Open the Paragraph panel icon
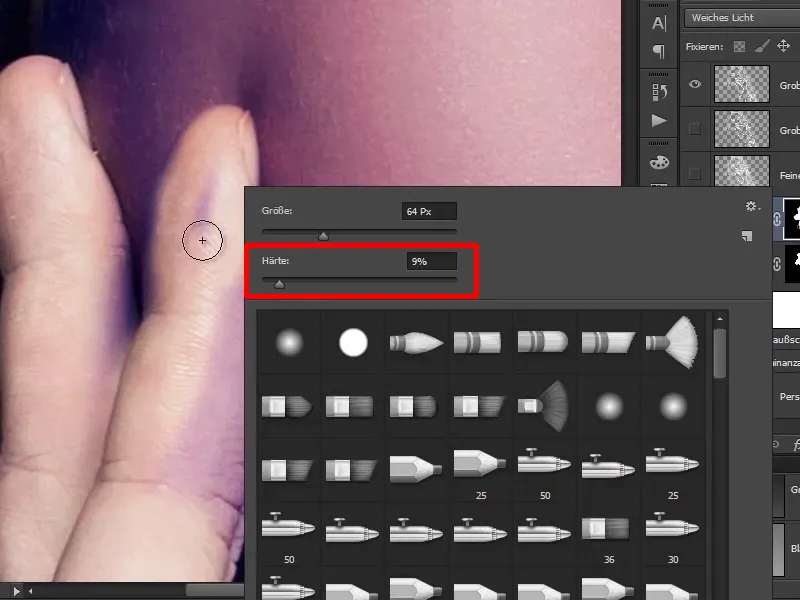 [659, 51]
